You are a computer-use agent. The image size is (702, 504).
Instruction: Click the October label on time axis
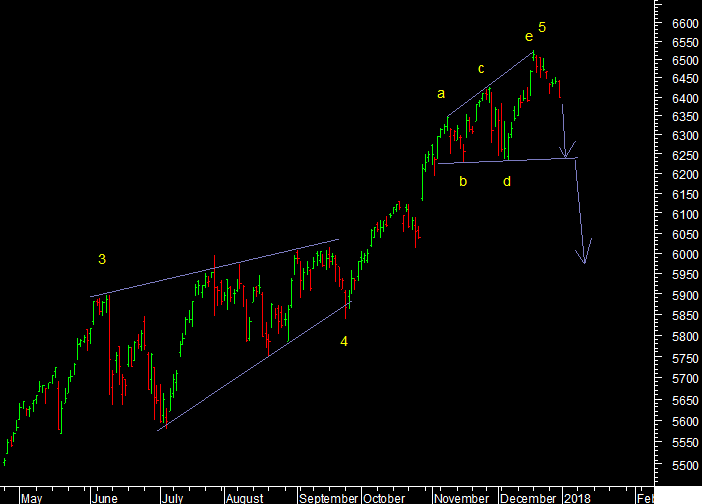[x=384, y=497]
